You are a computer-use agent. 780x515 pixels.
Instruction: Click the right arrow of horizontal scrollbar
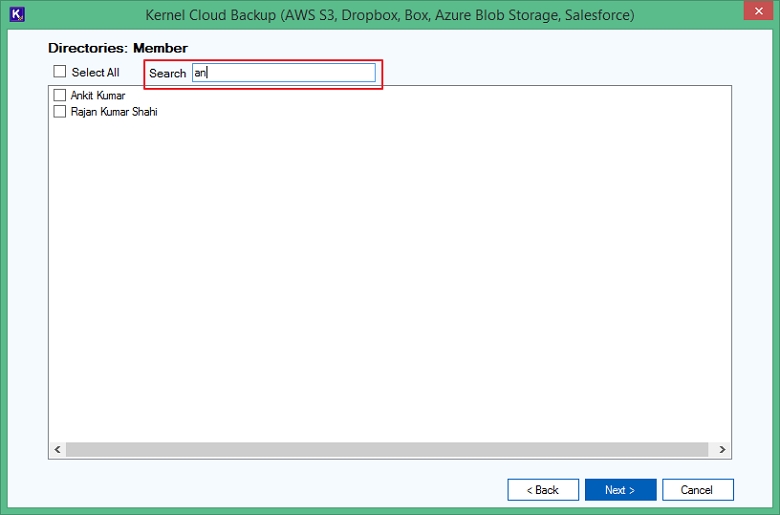(722, 449)
